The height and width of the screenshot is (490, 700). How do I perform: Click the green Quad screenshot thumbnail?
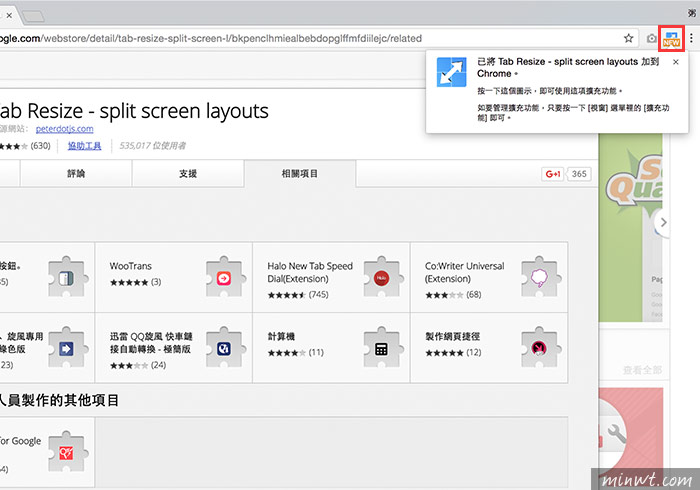click(x=630, y=228)
